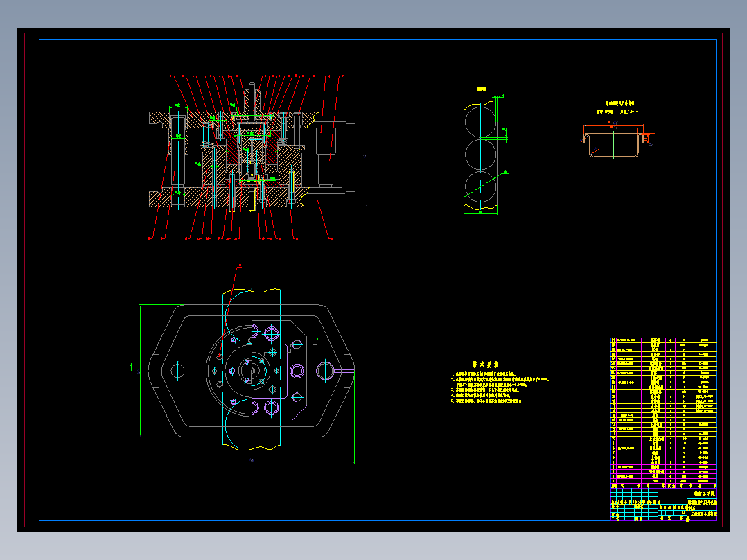747x560 pixels.
Task: Click the title text above the workpiece sketch
Action: [620, 103]
